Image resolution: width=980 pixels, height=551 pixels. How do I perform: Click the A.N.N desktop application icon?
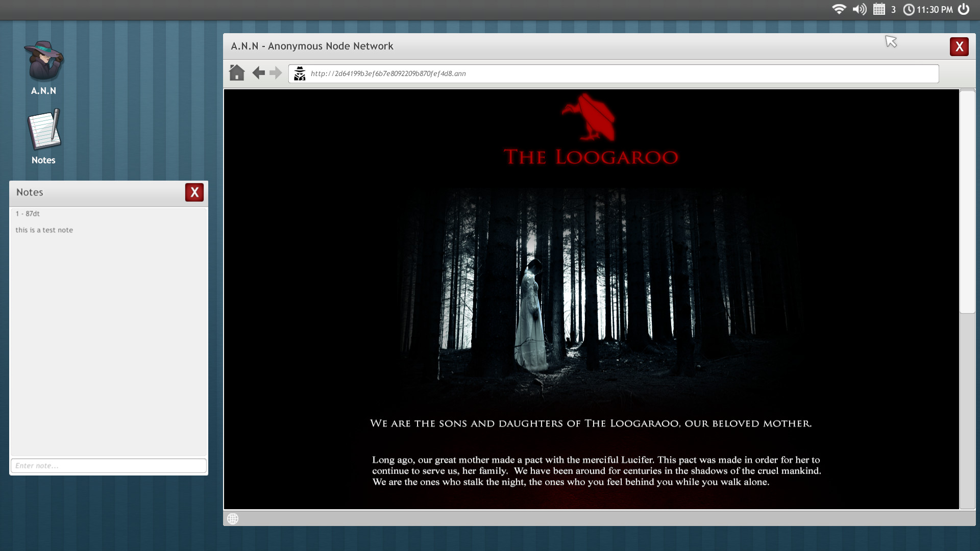(x=43, y=64)
